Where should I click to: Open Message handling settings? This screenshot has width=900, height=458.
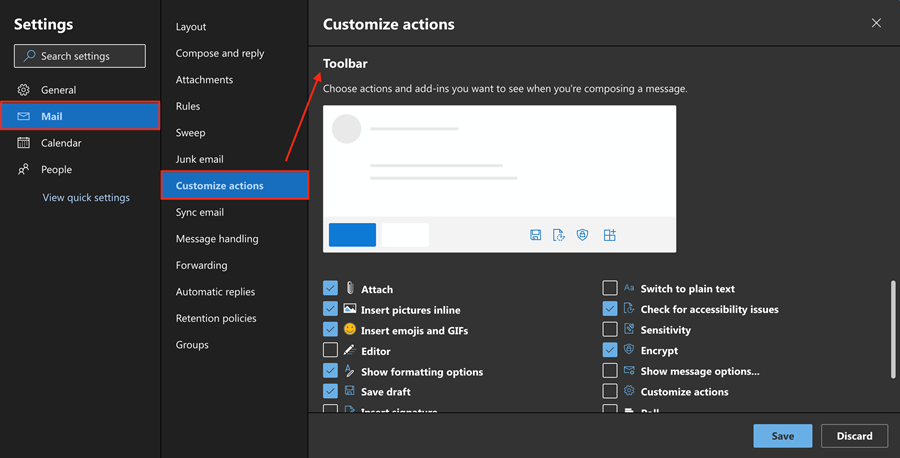(235, 238)
